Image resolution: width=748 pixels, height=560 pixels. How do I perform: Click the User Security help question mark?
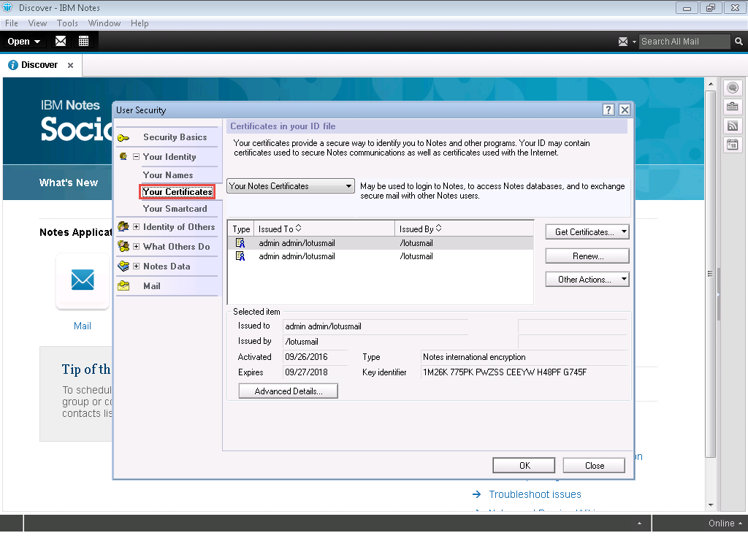click(x=608, y=110)
